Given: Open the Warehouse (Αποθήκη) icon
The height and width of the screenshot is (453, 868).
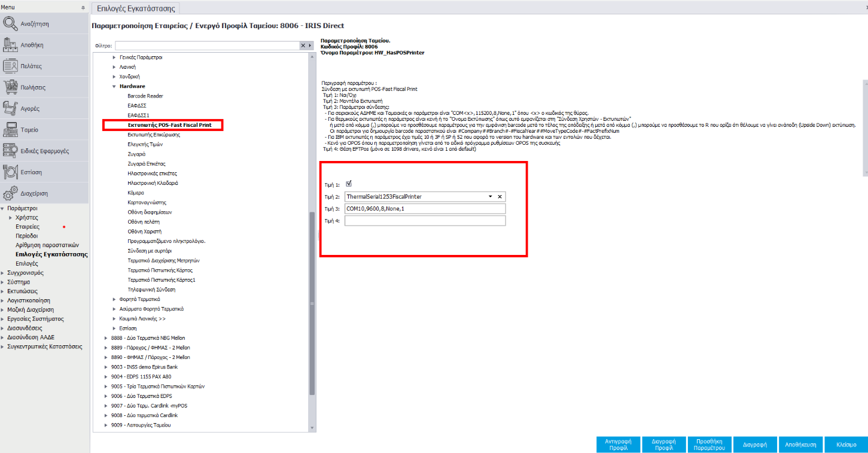Looking at the screenshot, I should [11, 45].
